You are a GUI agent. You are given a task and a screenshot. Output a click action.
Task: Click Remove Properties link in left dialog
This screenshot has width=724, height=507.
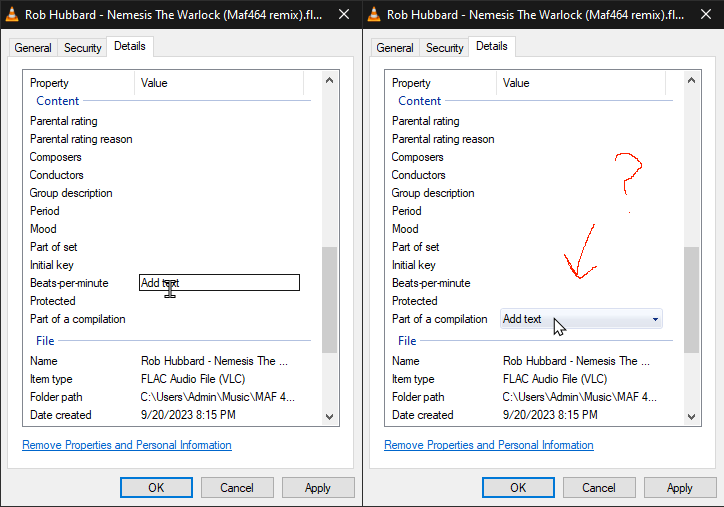click(127, 445)
